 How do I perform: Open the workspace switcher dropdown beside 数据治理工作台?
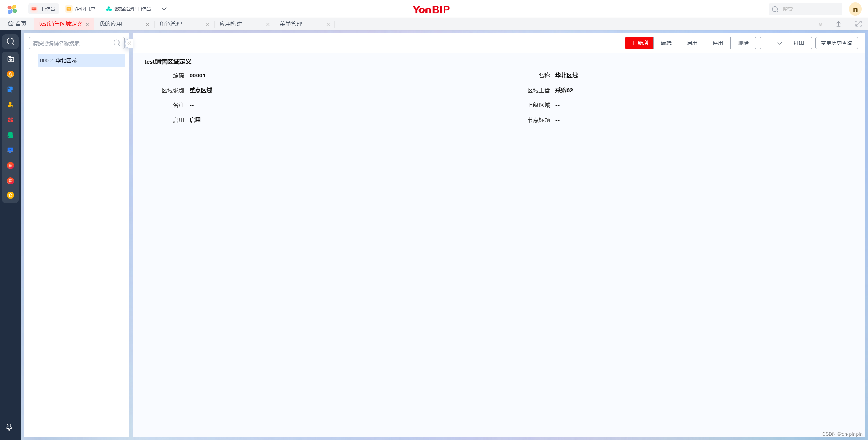click(x=164, y=9)
